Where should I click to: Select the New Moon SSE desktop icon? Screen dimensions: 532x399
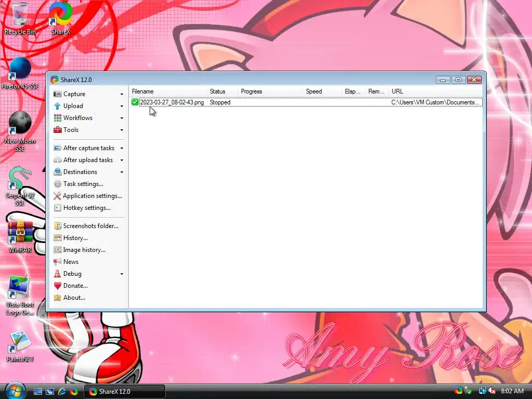(x=20, y=131)
